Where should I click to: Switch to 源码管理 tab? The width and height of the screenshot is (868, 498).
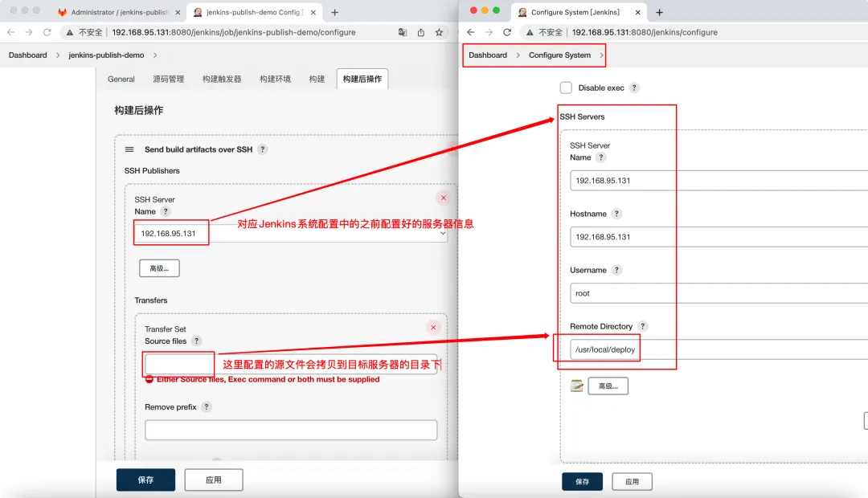click(x=168, y=80)
